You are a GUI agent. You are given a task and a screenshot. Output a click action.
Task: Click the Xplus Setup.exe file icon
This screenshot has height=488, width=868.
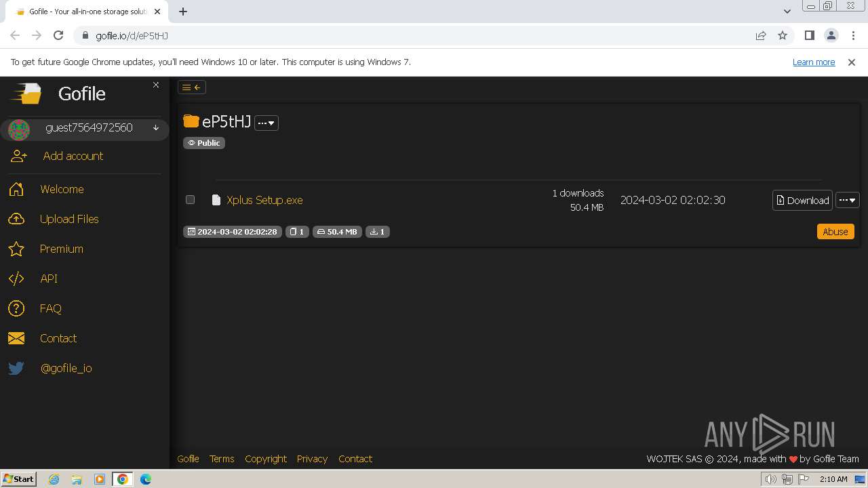(216, 200)
